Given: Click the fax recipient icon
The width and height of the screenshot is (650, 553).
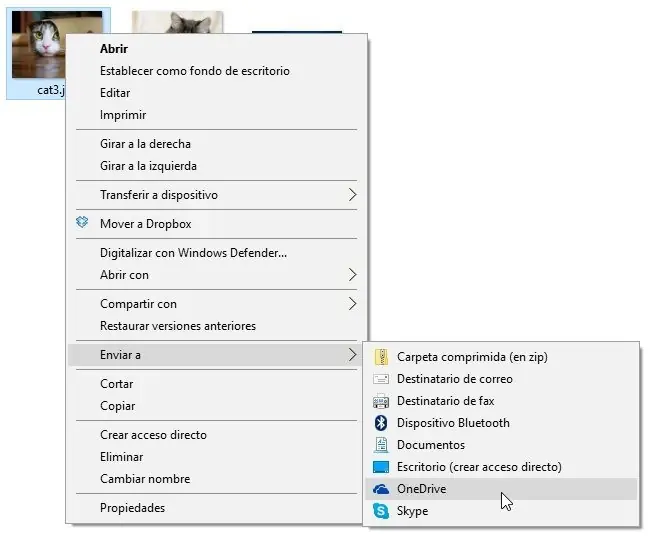Looking at the screenshot, I should (x=381, y=401).
